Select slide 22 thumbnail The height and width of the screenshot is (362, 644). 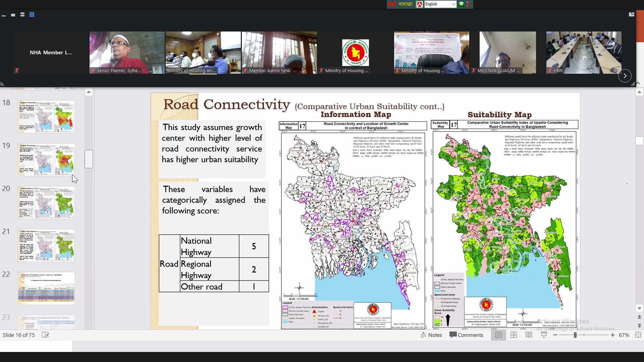pyautogui.click(x=46, y=288)
